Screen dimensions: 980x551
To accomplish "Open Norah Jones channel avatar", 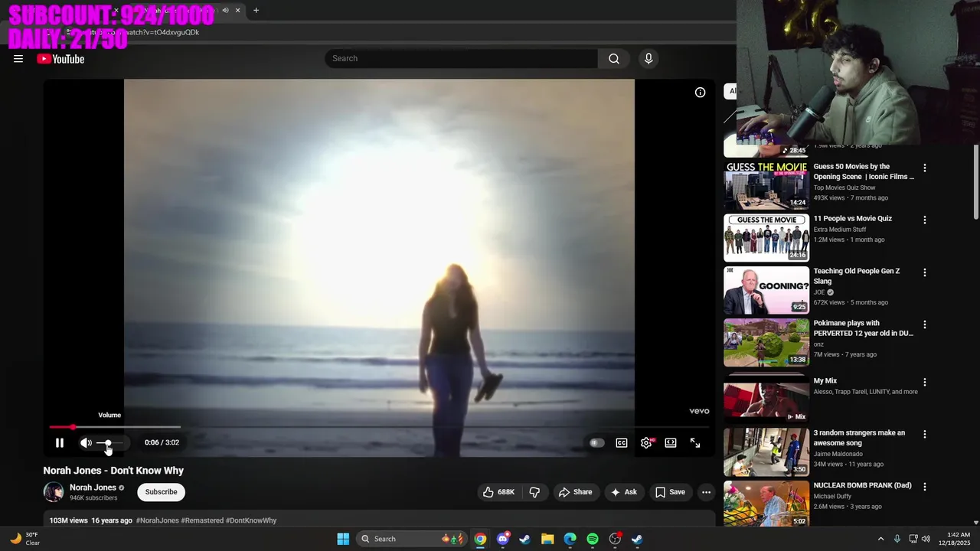I will pyautogui.click(x=54, y=492).
